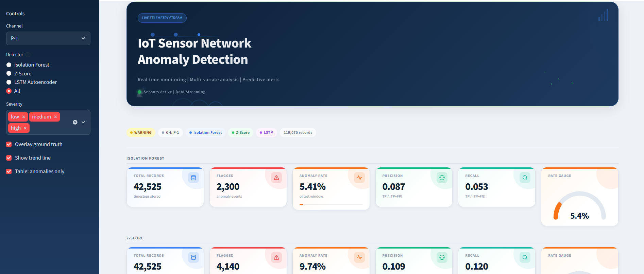644x274 pixels.
Task: Click the IoT Sensor Network Anomaly Detection title
Action: tap(194, 51)
